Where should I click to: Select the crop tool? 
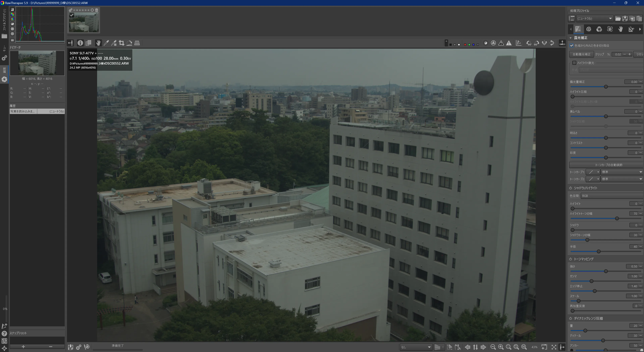click(x=121, y=43)
